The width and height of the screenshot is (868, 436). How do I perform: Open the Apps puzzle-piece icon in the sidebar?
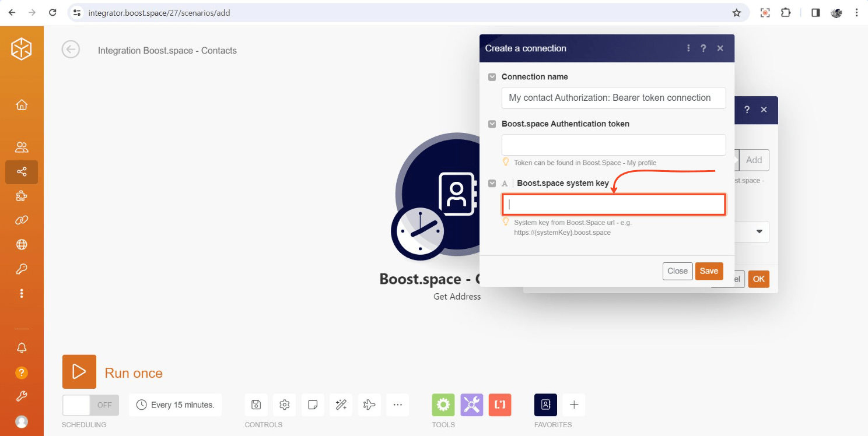(22, 196)
